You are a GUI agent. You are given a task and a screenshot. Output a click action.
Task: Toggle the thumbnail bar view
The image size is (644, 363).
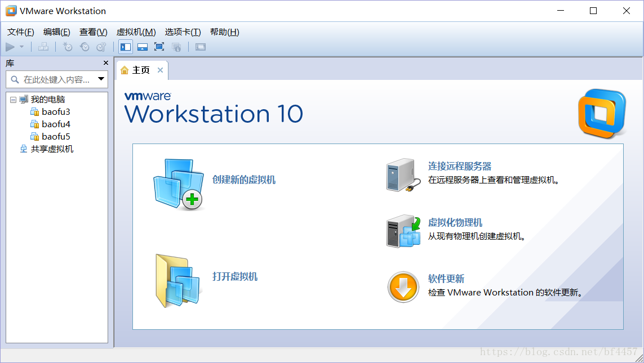coord(143,47)
